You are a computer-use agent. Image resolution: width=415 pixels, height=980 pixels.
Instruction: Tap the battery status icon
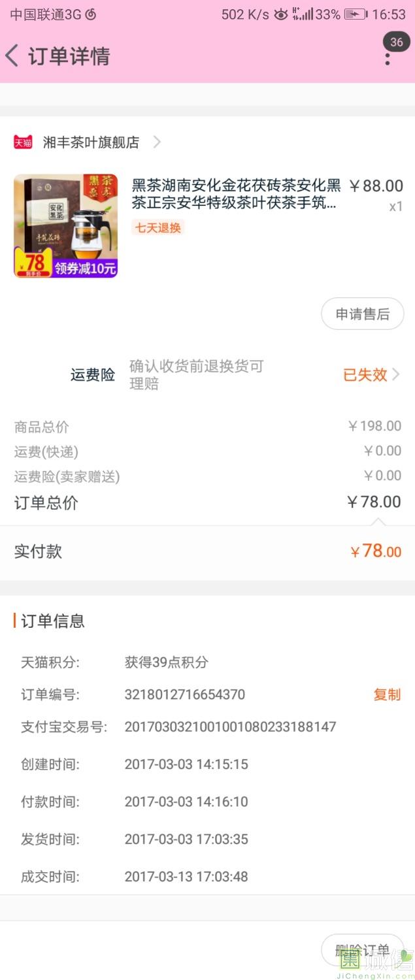pos(356,14)
